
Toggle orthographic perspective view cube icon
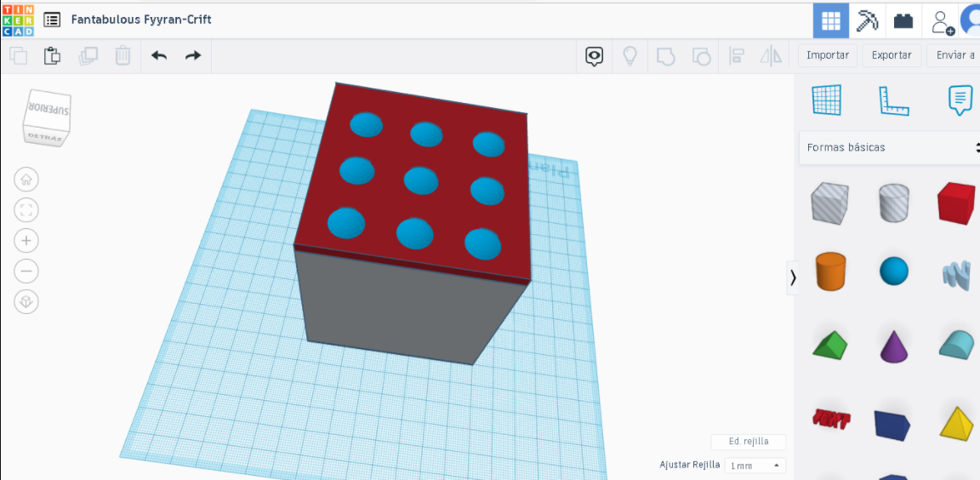[26, 302]
